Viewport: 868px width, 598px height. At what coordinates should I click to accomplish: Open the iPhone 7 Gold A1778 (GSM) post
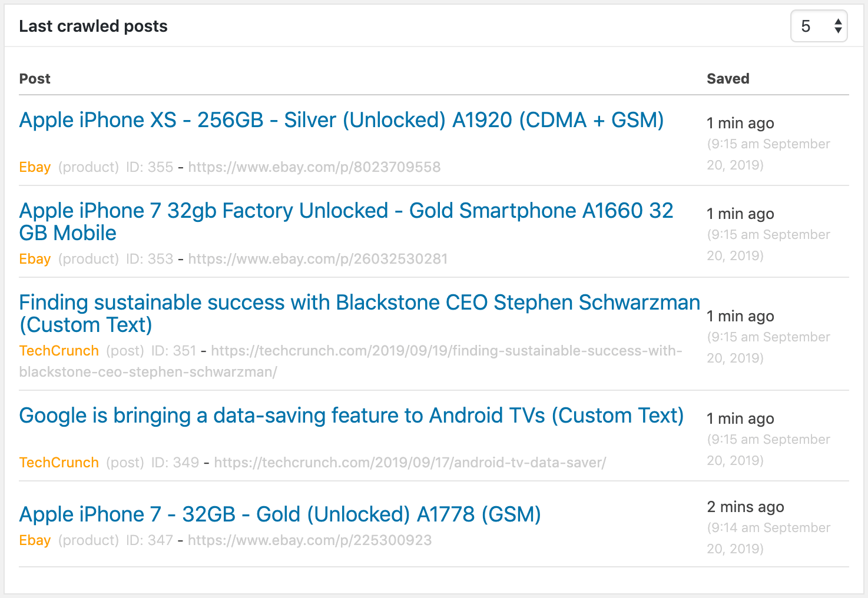point(280,514)
